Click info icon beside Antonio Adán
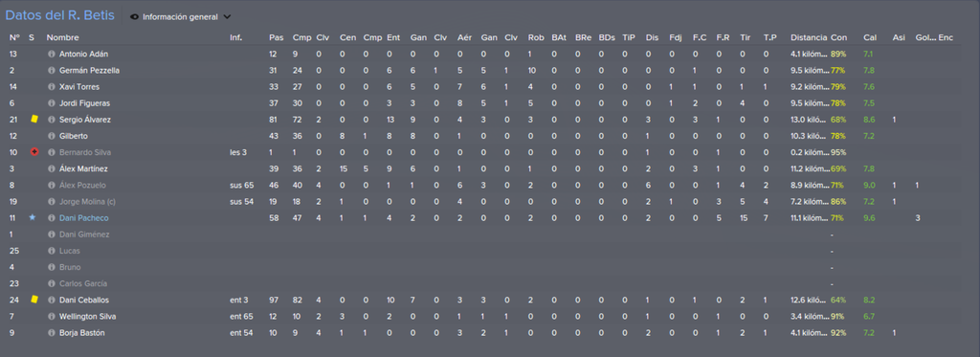 [x=52, y=55]
